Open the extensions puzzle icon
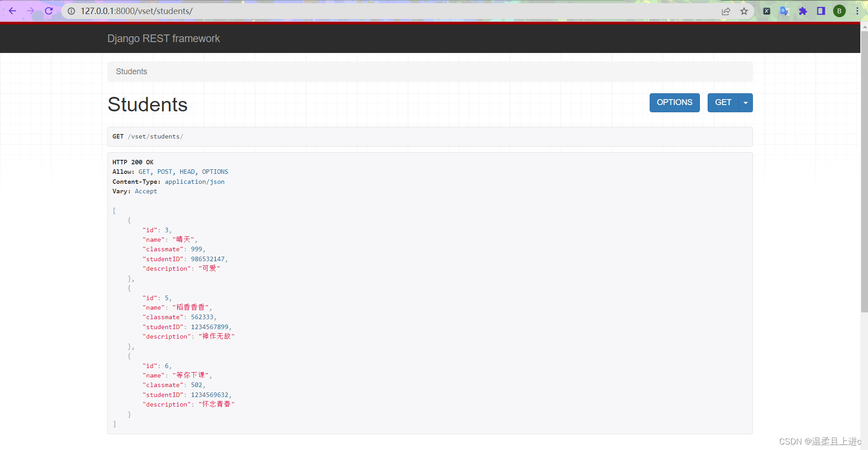 coord(803,11)
